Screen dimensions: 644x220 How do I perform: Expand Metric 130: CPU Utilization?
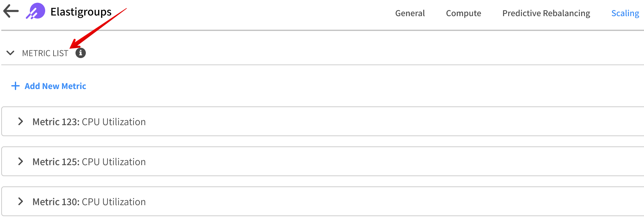[x=21, y=201]
